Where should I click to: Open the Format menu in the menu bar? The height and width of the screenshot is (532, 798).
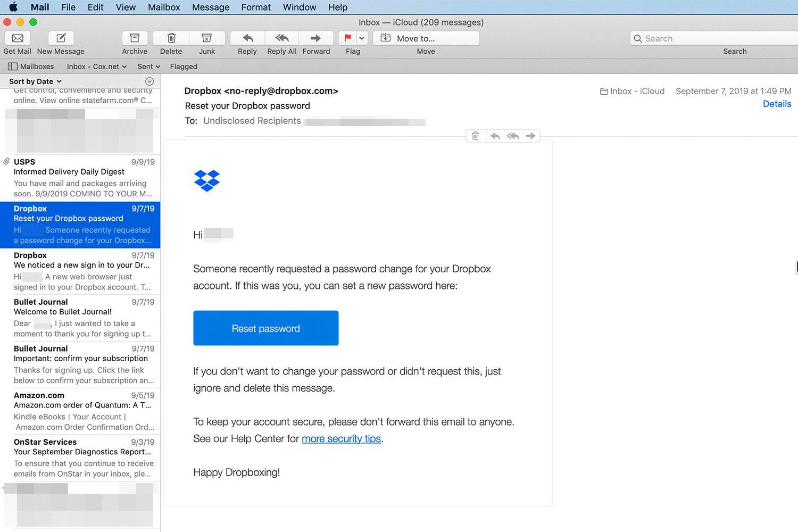[x=256, y=7]
